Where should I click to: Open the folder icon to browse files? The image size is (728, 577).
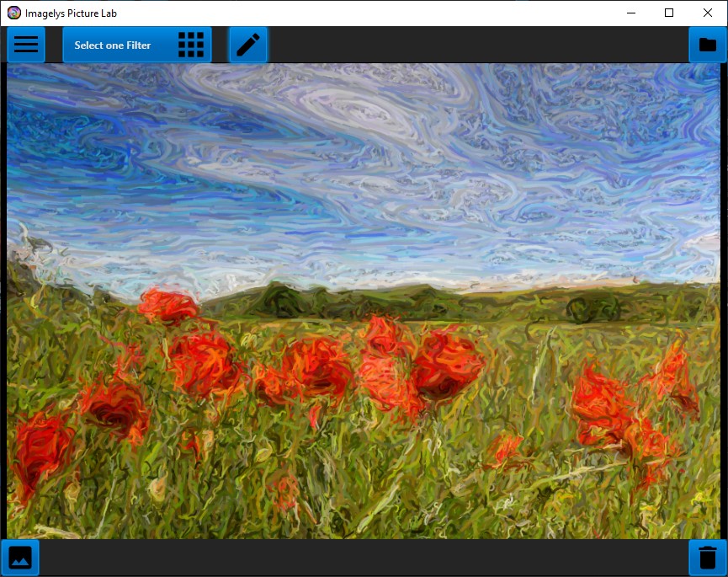coord(707,45)
